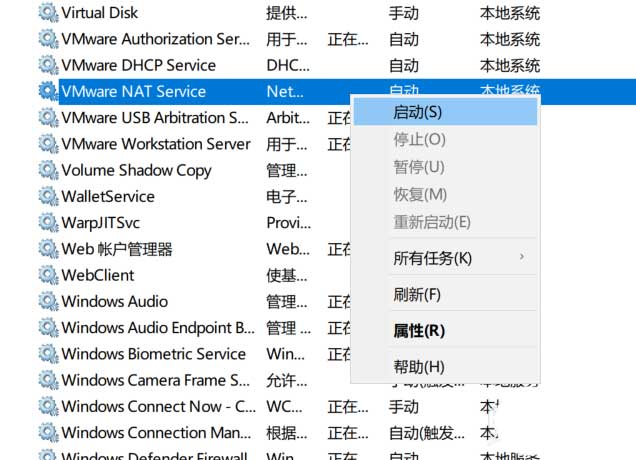
Task: Select the VMware Workstation Server name
Action: click(156, 144)
